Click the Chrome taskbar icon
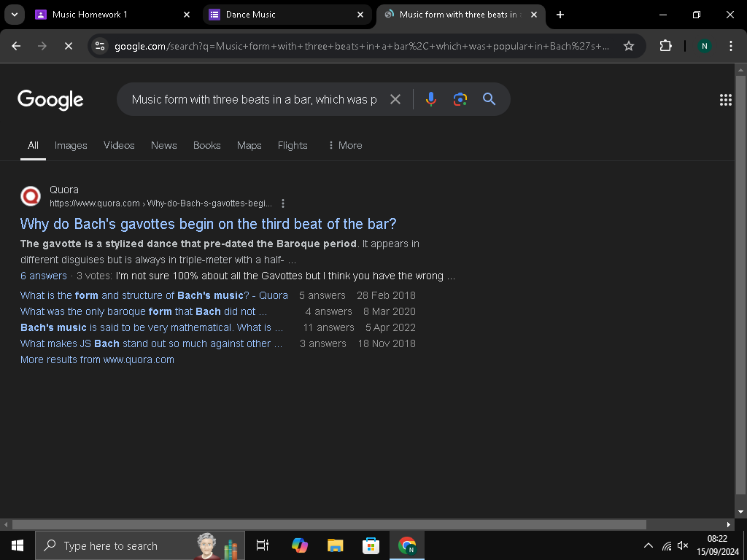Image resolution: width=747 pixels, height=560 pixels. coord(407,545)
